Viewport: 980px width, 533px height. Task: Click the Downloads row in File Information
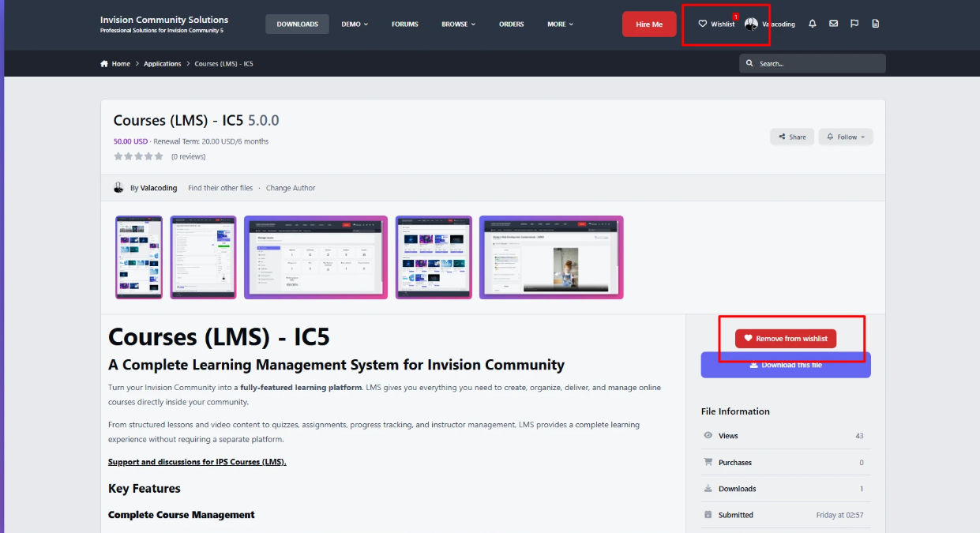(x=786, y=489)
